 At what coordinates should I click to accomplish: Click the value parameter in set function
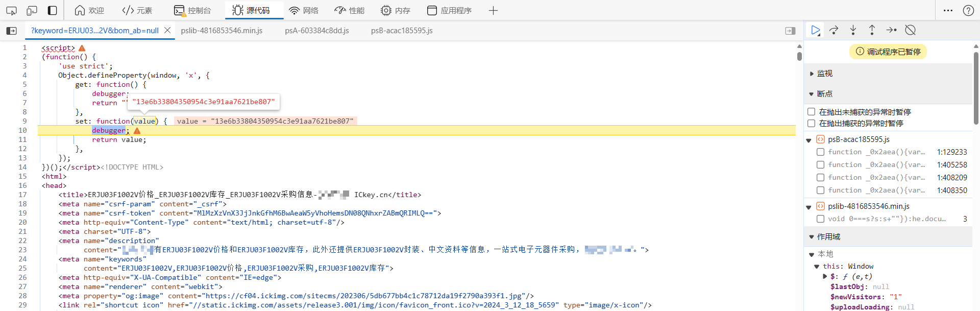[145, 122]
